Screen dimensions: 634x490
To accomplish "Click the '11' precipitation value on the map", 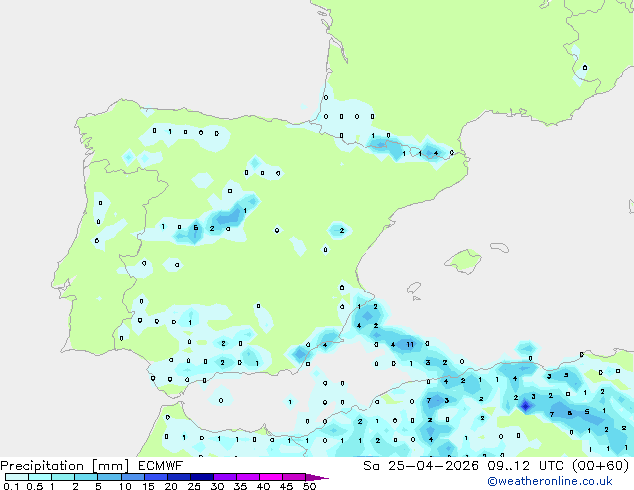I will (x=410, y=344).
